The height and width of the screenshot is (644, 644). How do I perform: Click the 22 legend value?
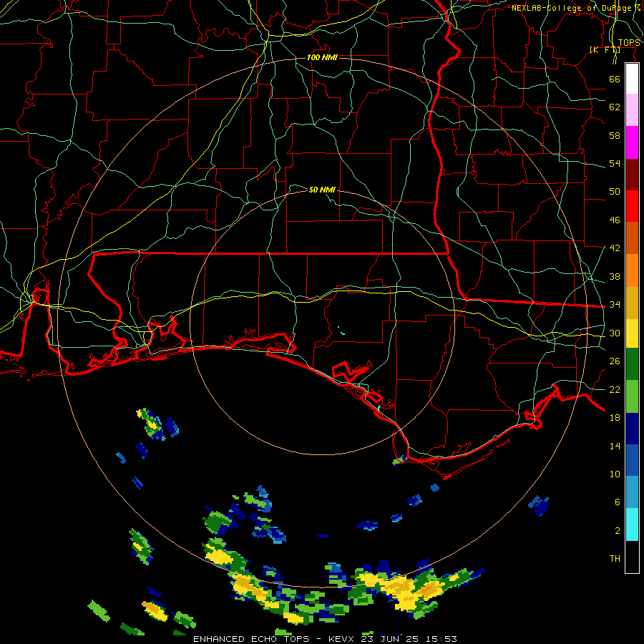coord(615,389)
